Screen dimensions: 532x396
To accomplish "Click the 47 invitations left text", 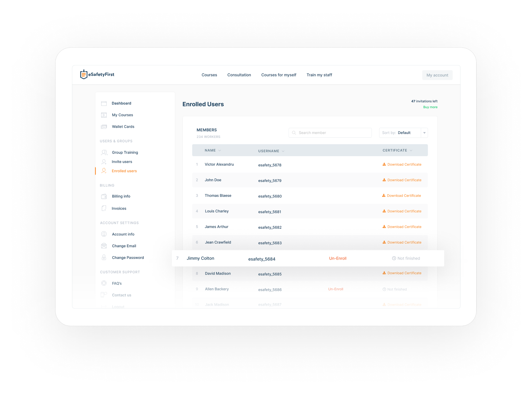I will (x=424, y=101).
